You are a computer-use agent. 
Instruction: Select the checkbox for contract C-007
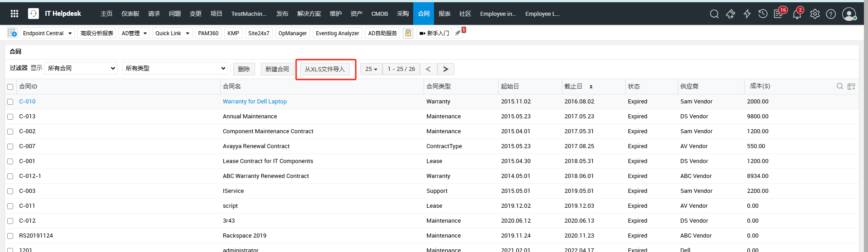(x=10, y=146)
